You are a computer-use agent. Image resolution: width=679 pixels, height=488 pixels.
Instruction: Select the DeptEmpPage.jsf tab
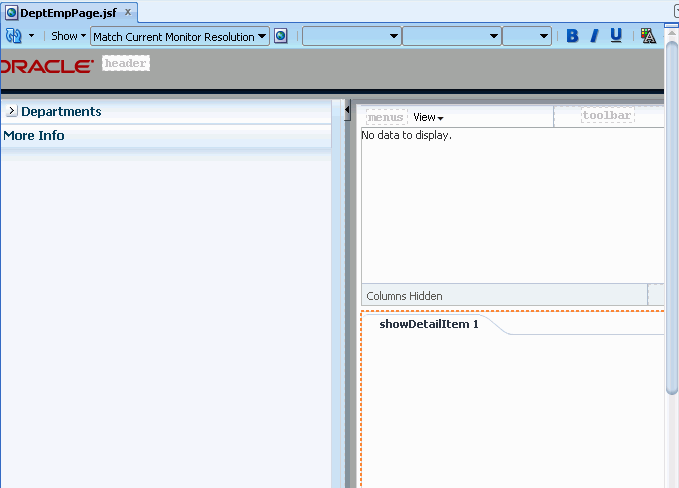tap(68, 13)
